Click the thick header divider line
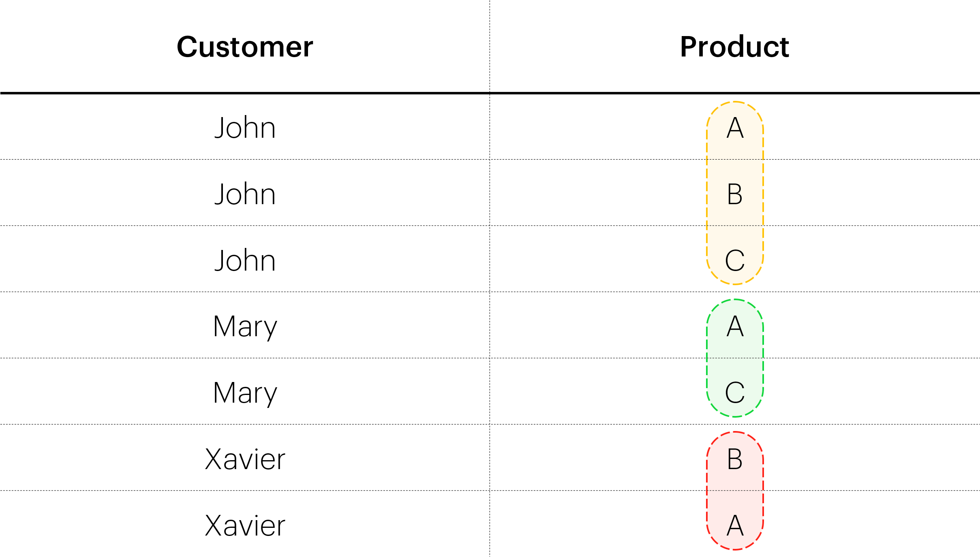The height and width of the screenshot is (557, 980). tap(490, 93)
